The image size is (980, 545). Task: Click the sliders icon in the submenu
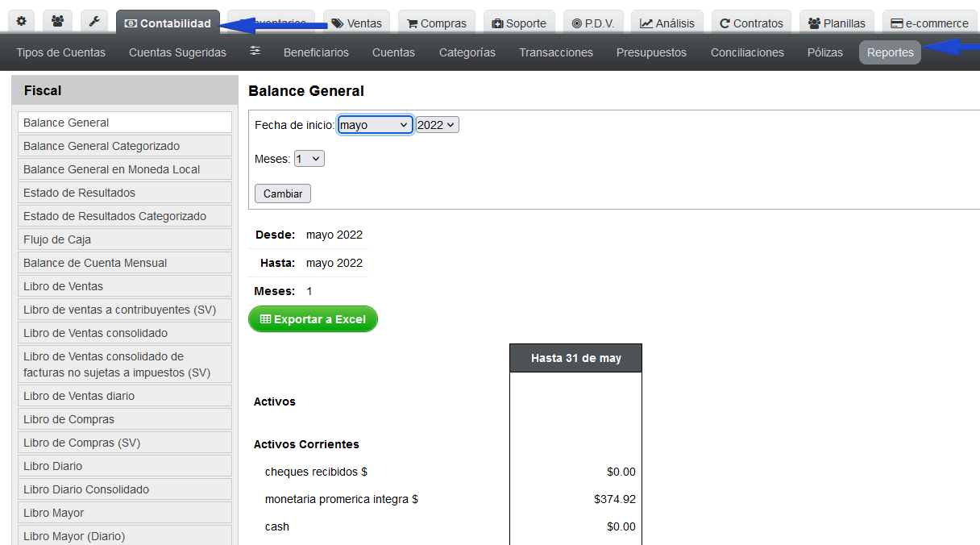pyautogui.click(x=255, y=52)
